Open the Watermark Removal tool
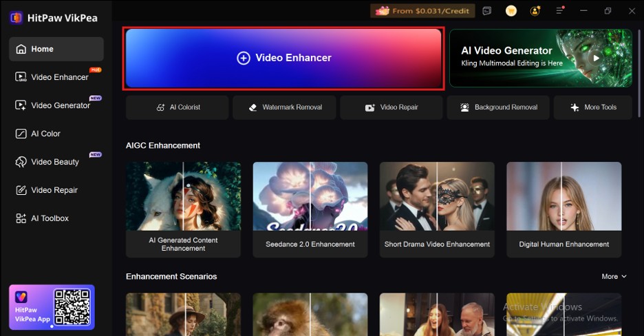 (x=284, y=107)
